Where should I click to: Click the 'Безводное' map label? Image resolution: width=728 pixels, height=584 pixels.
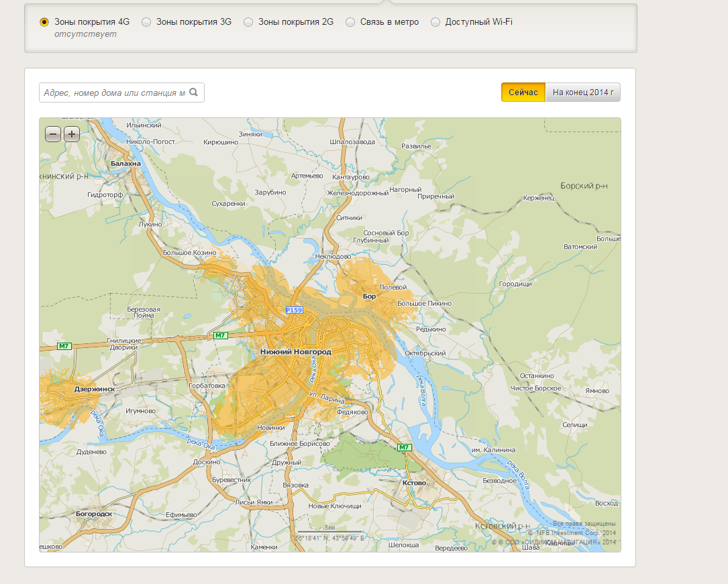(500, 481)
